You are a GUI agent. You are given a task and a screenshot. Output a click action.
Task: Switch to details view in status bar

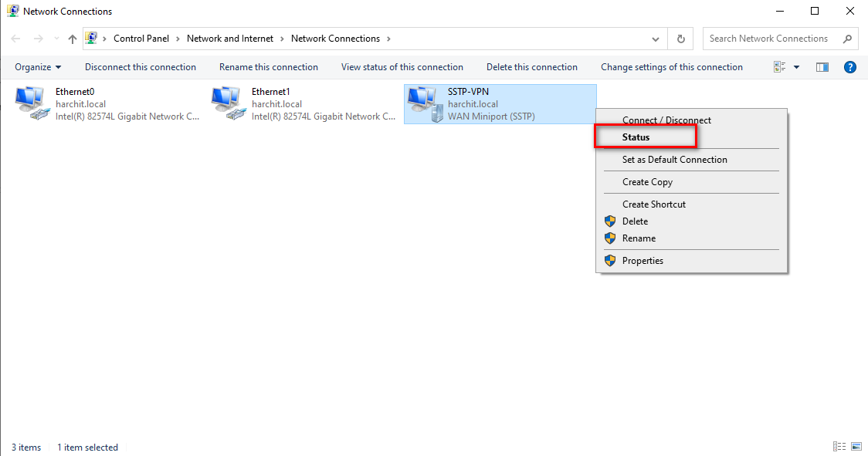click(x=839, y=447)
